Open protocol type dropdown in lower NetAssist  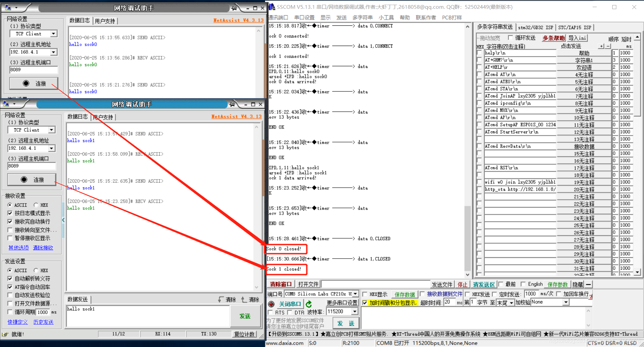(51, 130)
